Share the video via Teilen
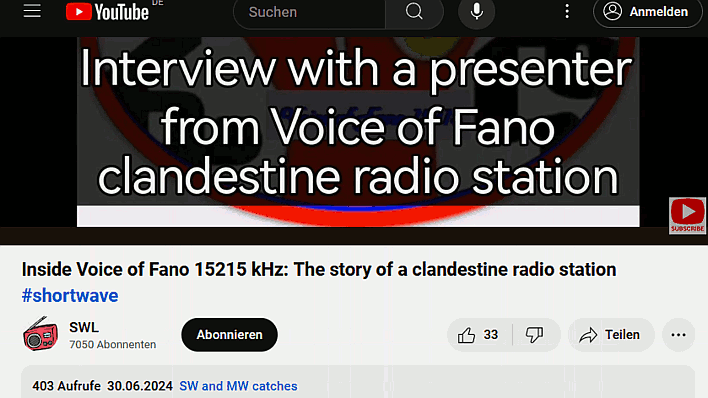 point(611,335)
